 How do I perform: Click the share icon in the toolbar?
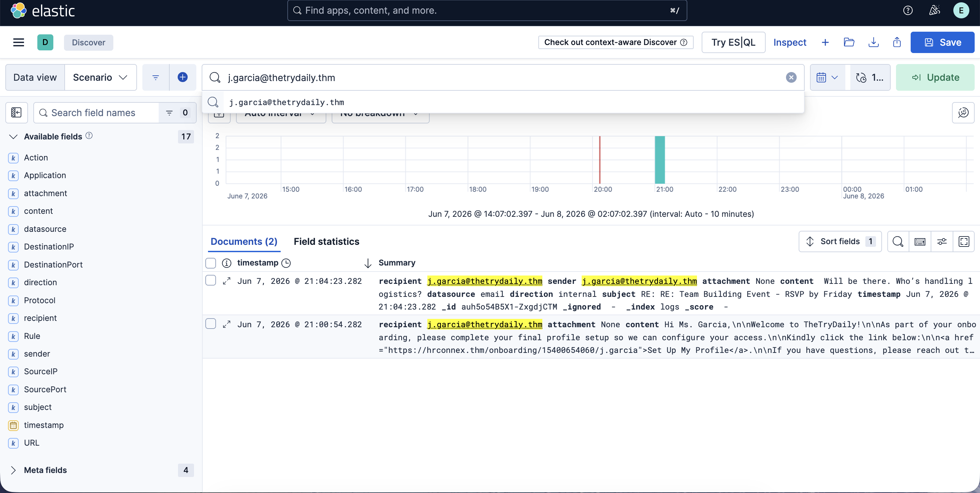click(x=897, y=42)
